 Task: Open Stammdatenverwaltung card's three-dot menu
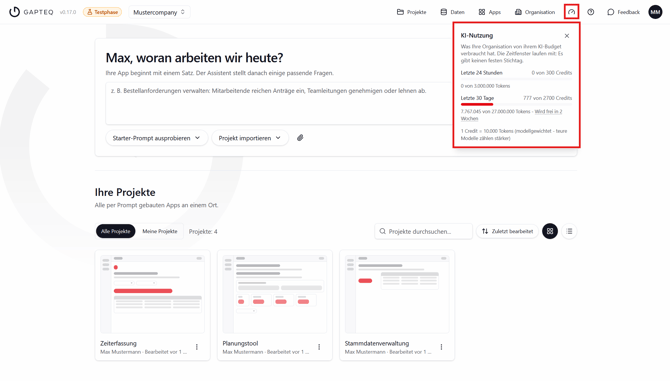[441, 347]
